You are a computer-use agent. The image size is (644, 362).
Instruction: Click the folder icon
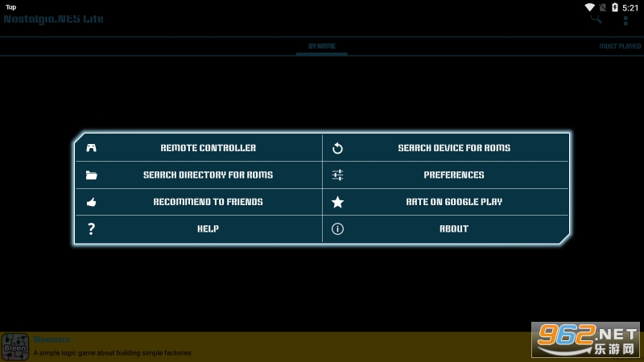click(91, 175)
